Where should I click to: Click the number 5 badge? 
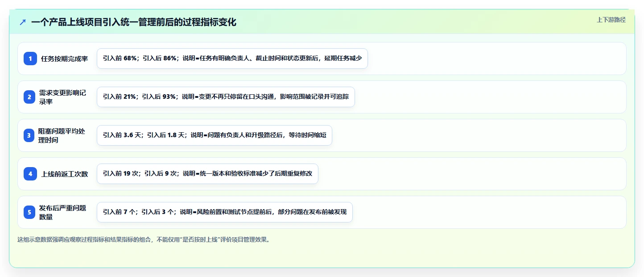click(29, 212)
